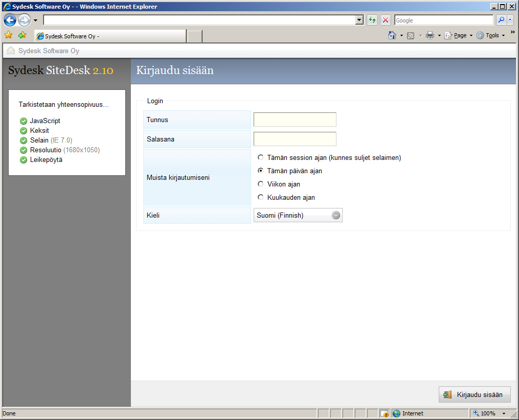Click the RSS feeds icon
This screenshot has width=519, height=420.
pos(411,35)
